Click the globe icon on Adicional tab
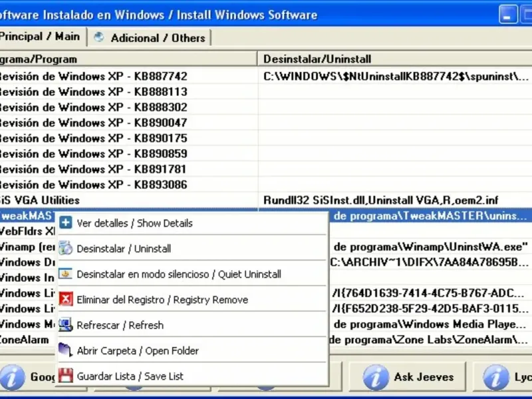The width and height of the screenshot is (532, 399). pyautogui.click(x=98, y=37)
